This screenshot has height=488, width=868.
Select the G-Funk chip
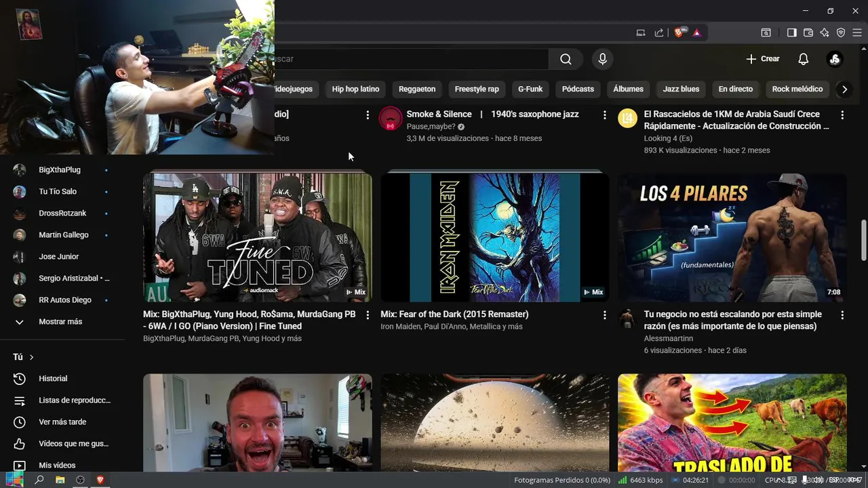coord(530,89)
